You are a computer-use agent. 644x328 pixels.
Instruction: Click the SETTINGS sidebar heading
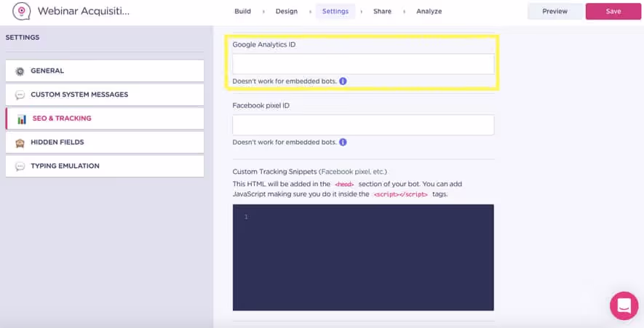[23, 37]
